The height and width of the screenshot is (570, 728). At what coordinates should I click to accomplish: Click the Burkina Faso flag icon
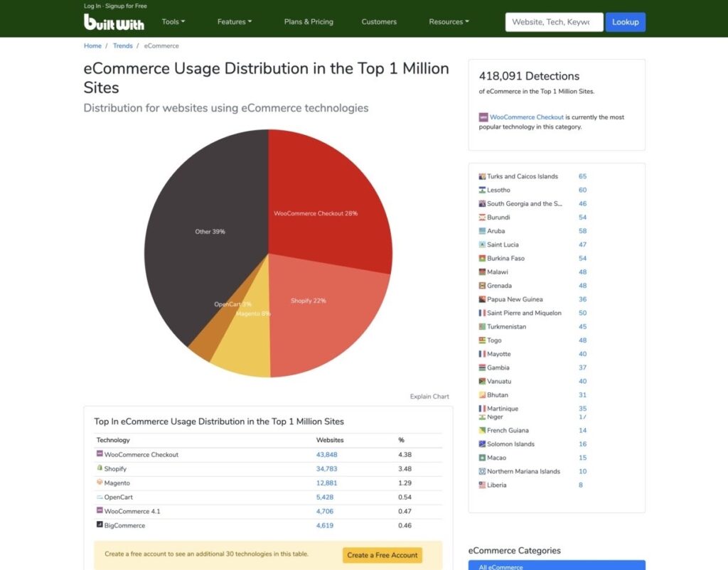pos(483,258)
